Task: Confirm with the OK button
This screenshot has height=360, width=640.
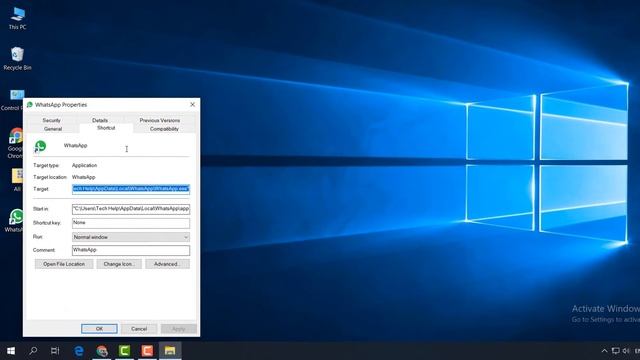Action: (99, 329)
